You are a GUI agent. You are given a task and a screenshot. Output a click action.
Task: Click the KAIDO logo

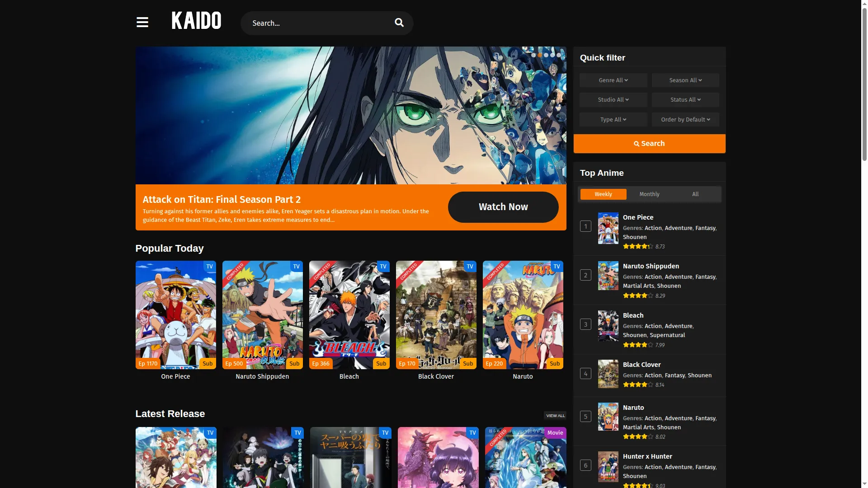click(x=197, y=21)
